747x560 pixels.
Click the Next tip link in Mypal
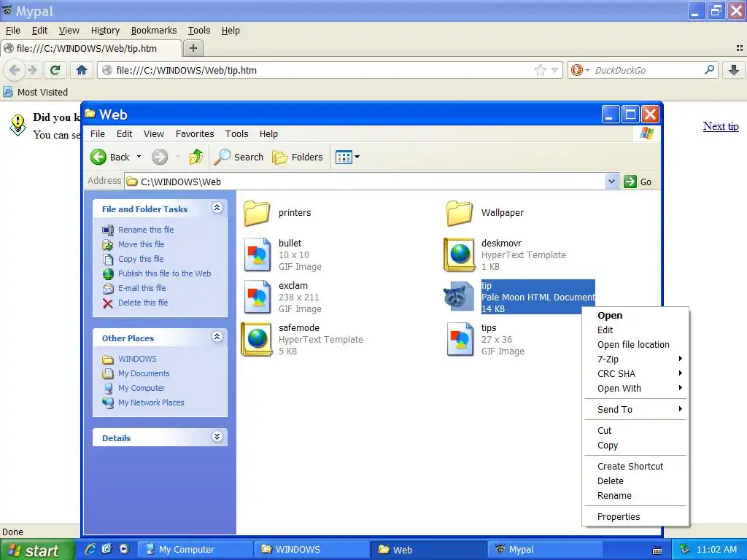721,126
